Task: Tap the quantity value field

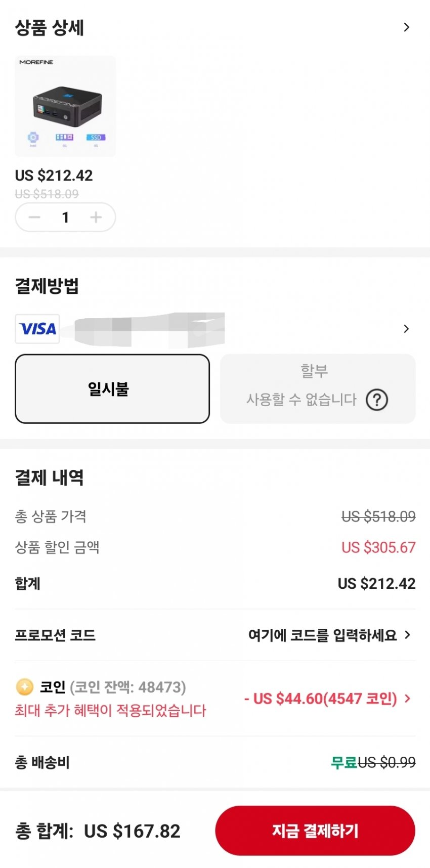Action: point(65,218)
